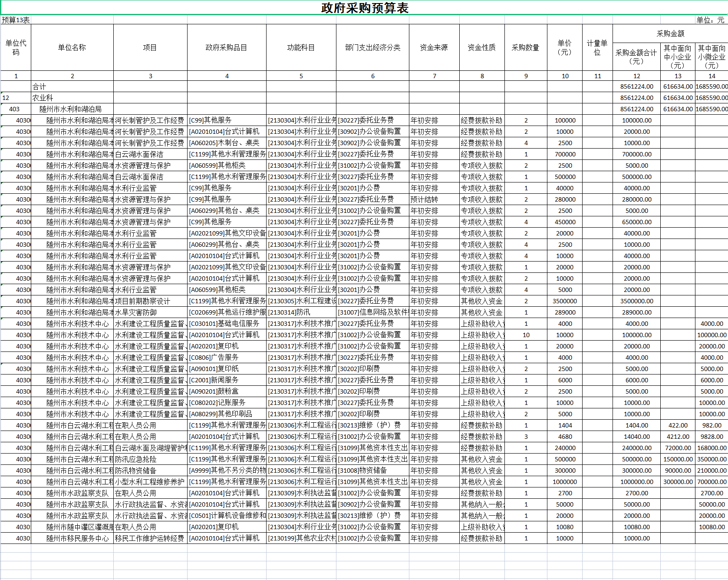This screenshot has width=728, height=580.
Task: Select the 资金性质 header cell
Action: pos(482,47)
